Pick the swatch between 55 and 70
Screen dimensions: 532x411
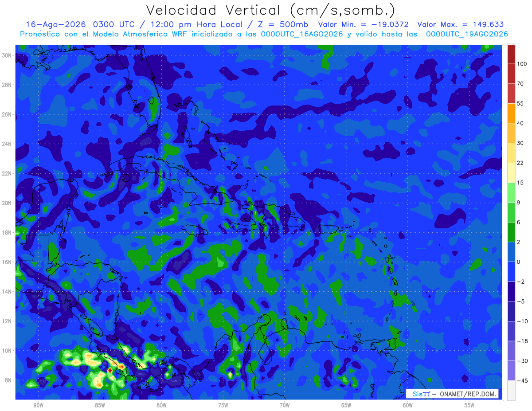[x=511, y=93]
